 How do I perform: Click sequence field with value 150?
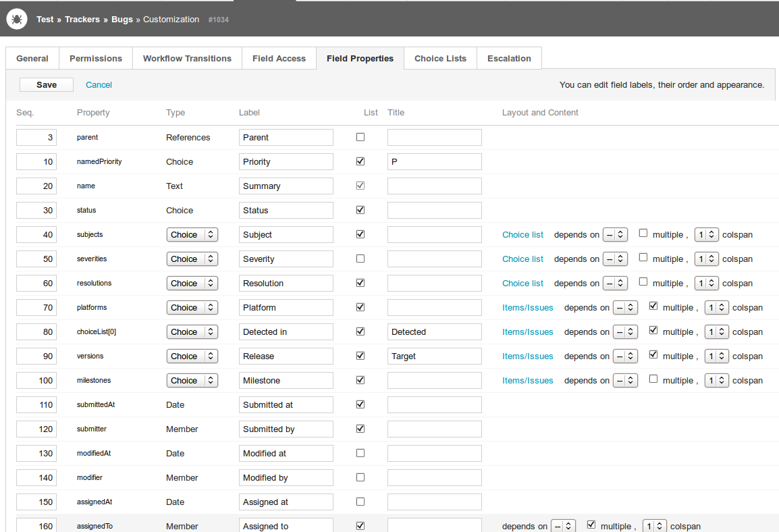click(x=36, y=502)
